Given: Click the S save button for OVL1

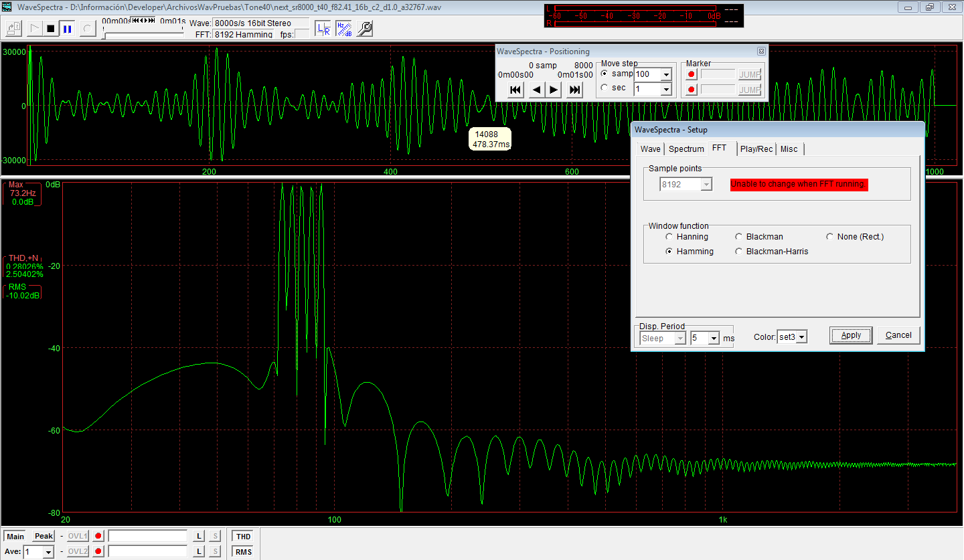Looking at the screenshot, I should point(215,537).
